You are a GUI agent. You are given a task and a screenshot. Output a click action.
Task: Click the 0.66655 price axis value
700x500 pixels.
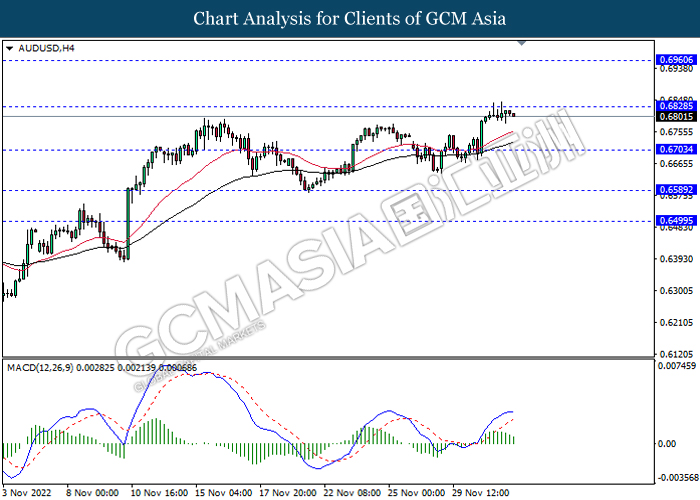click(x=677, y=164)
